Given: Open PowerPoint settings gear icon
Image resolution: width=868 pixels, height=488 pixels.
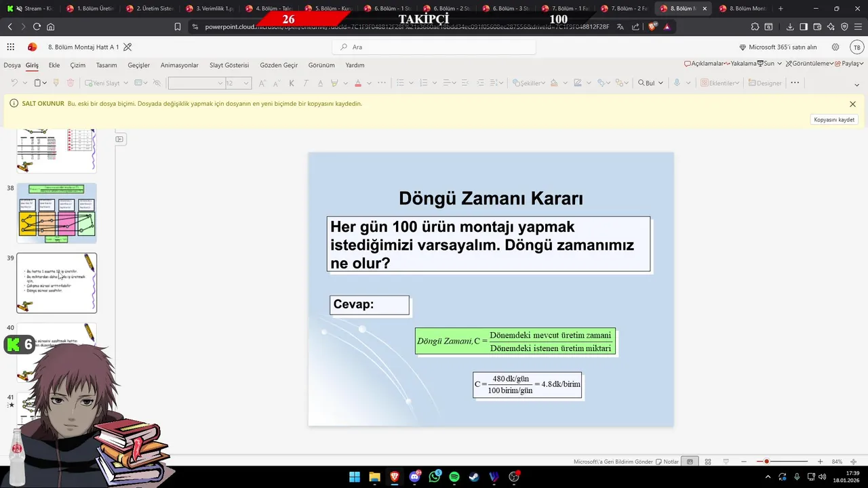Looking at the screenshot, I should pos(835,47).
